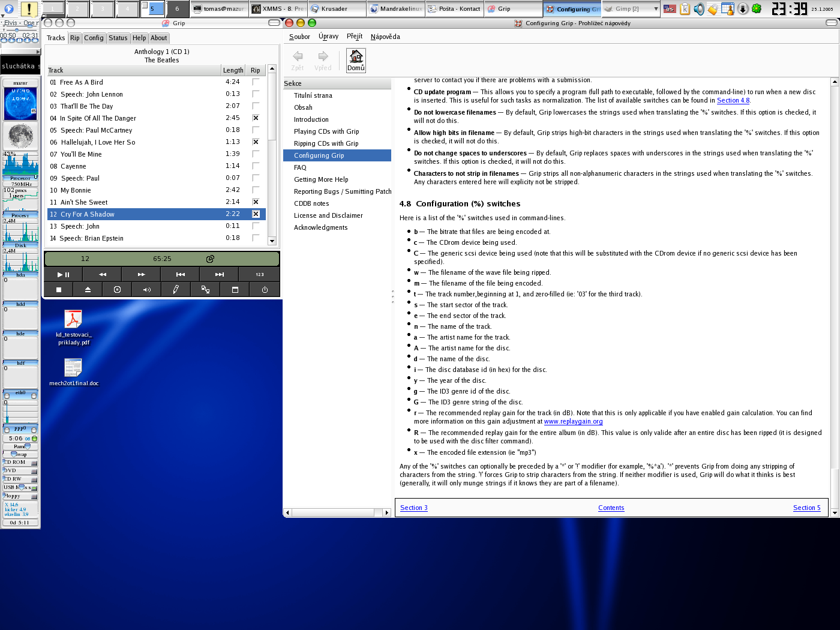Check rip box for My Bonnie
This screenshot has width=840, height=630.
point(256,190)
